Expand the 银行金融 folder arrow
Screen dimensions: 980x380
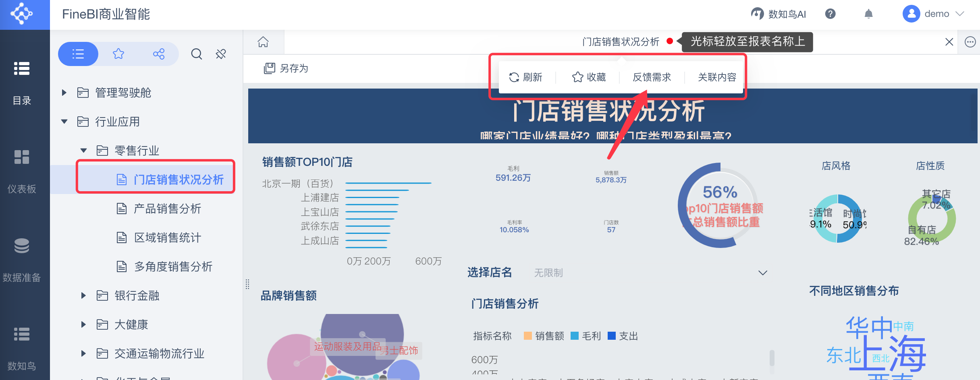coord(83,295)
